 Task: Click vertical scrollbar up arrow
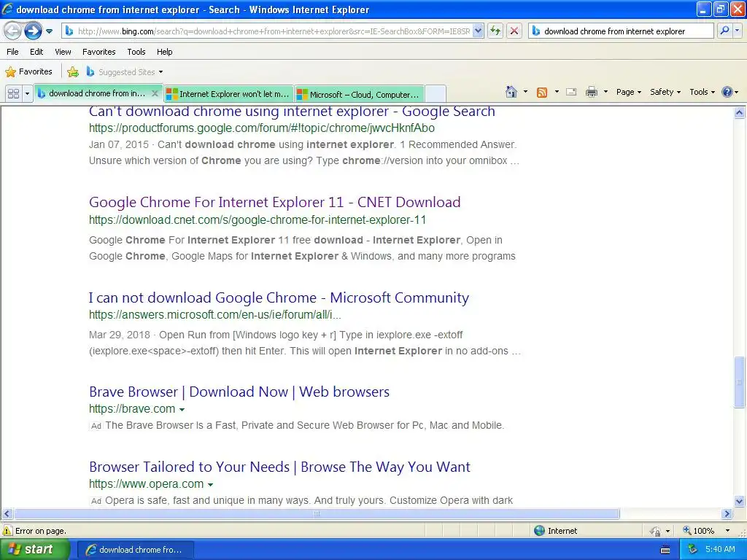740,113
